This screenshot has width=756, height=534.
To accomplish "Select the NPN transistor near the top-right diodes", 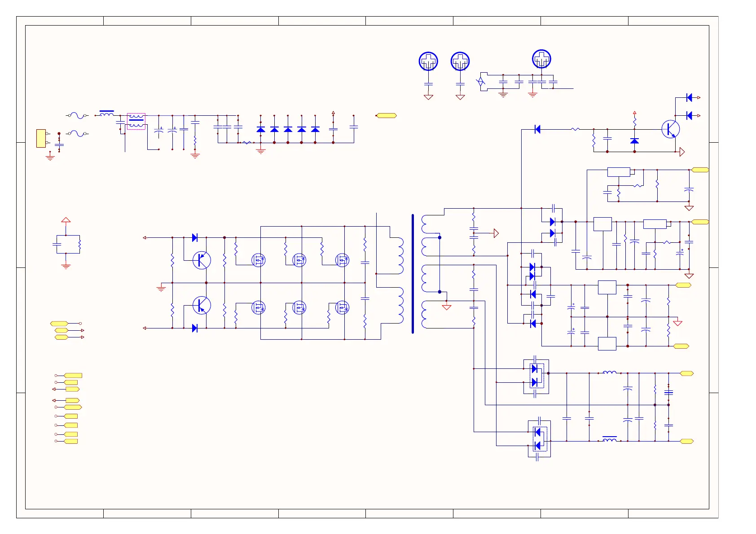I will pos(670,130).
